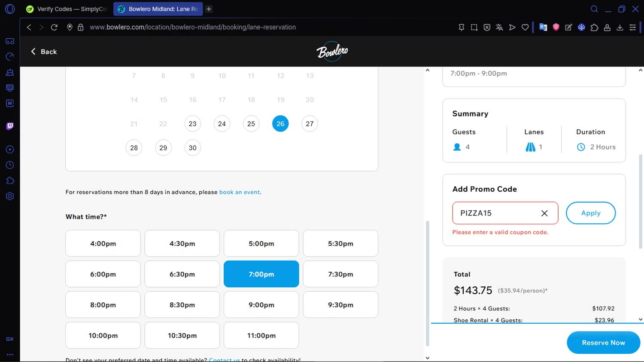Click the GX logo icon in sidebar
This screenshot has height=362, width=644.
click(10, 339)
